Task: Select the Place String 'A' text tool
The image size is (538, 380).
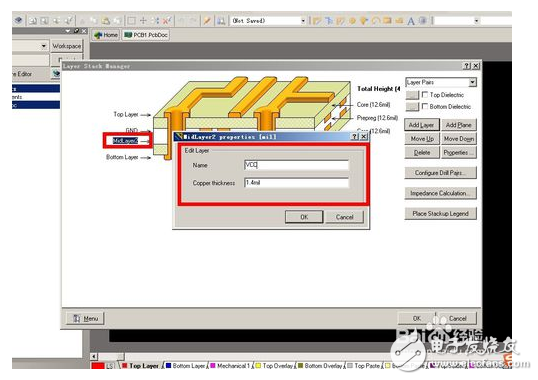Action: pos(410,21)
